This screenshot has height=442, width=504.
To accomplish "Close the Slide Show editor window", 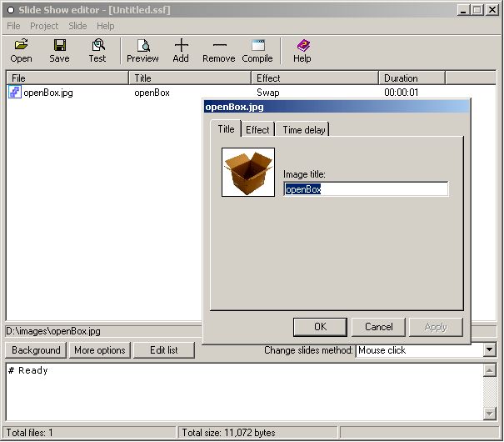I will 492,10.
